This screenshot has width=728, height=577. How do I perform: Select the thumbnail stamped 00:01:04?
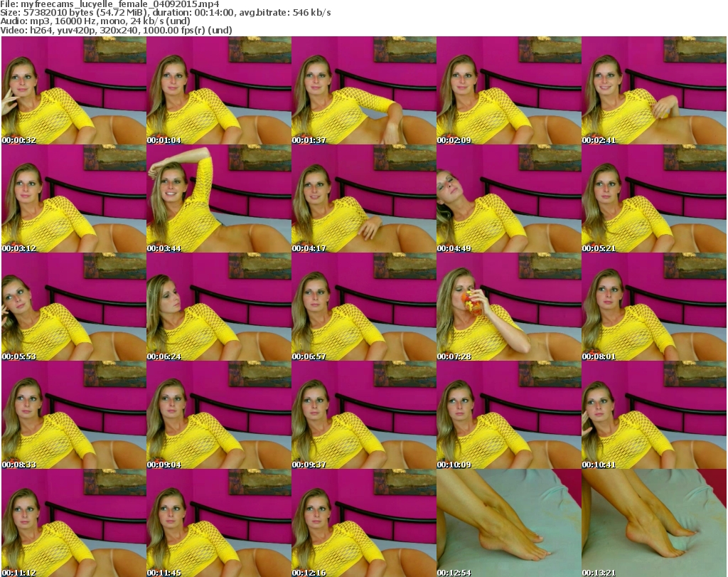click(219, 90)
